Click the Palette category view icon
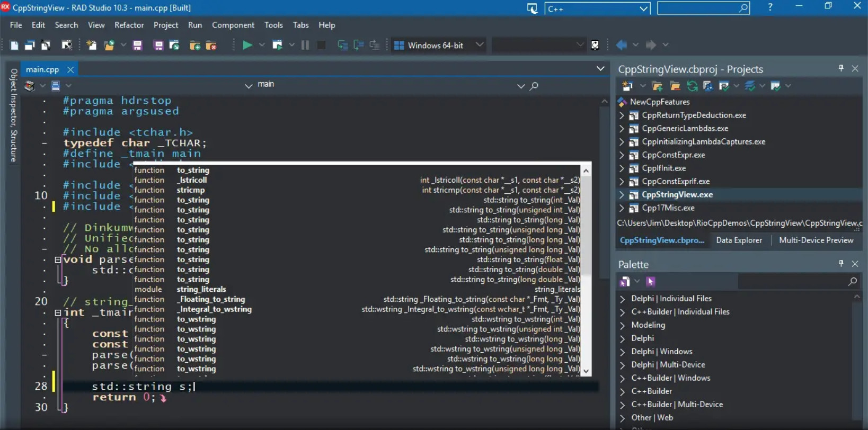The image size is (868, 430). [625, 282]
